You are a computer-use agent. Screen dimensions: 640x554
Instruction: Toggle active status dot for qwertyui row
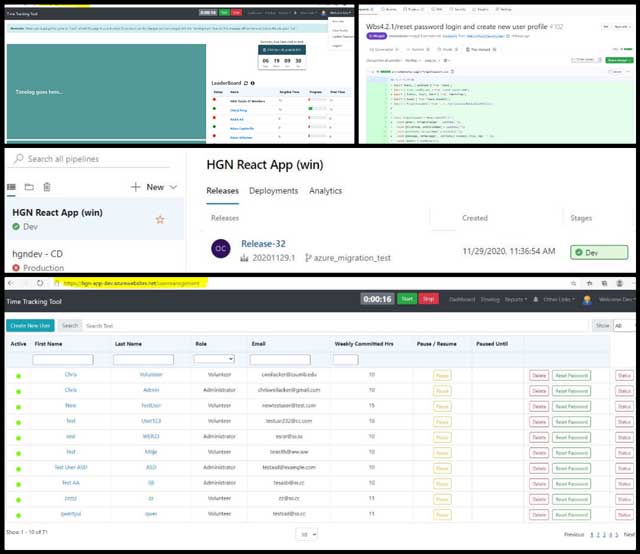17,513
